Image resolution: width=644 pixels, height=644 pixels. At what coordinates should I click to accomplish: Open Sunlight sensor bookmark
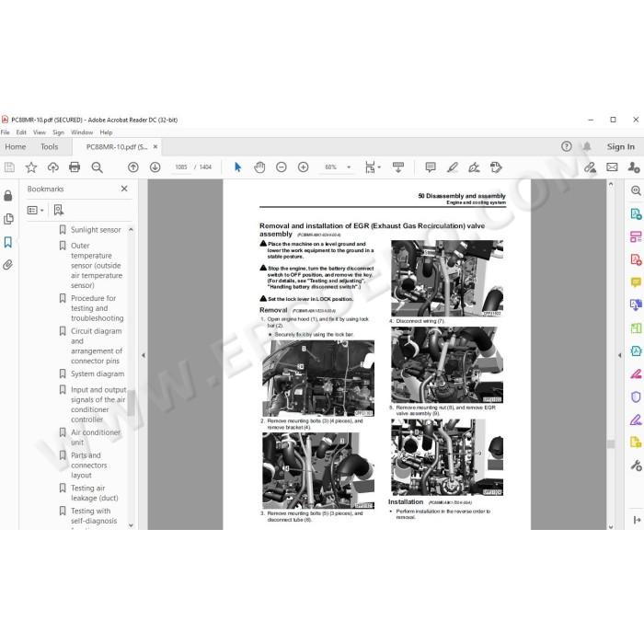coord(96,230)
